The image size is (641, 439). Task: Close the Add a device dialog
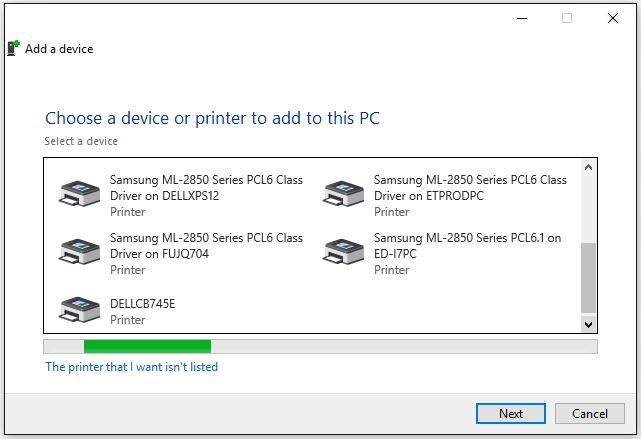click(x=612, y=18)
